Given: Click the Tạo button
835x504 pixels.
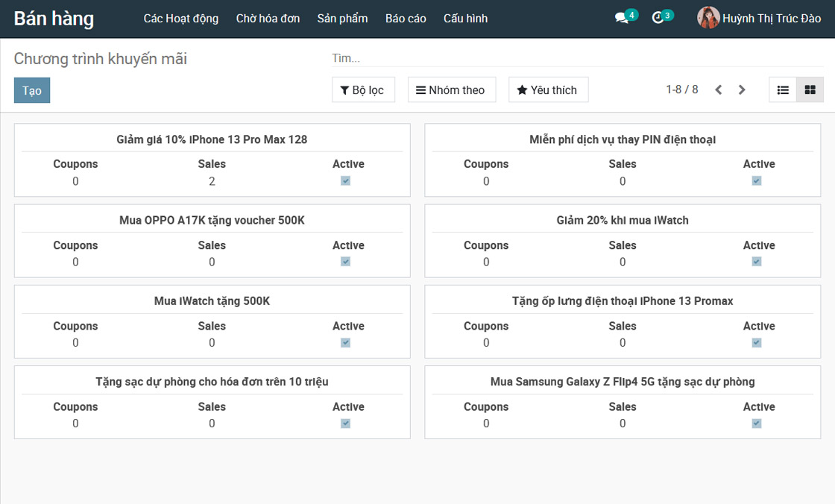Looking at the screenshot, I should 32,90.
